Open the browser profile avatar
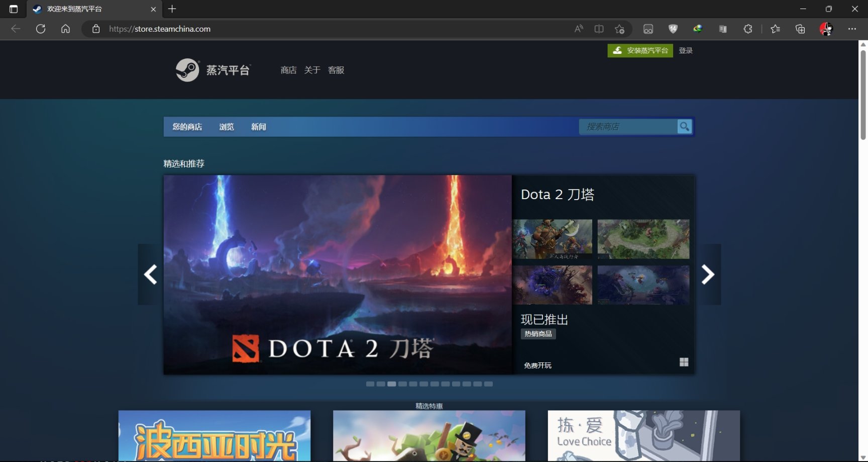The width and height of the screenshot is (868, 462). pos(826,29)
